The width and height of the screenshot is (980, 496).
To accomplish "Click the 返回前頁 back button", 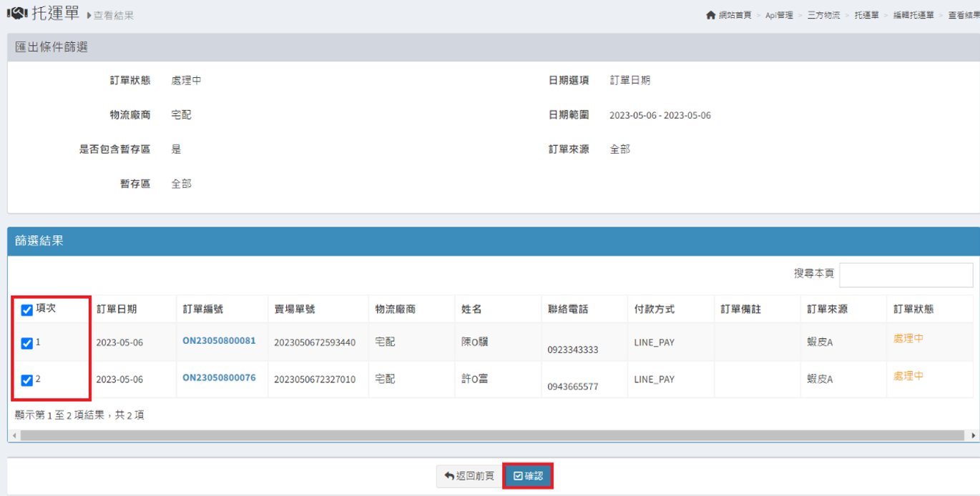I will point(469,476).
